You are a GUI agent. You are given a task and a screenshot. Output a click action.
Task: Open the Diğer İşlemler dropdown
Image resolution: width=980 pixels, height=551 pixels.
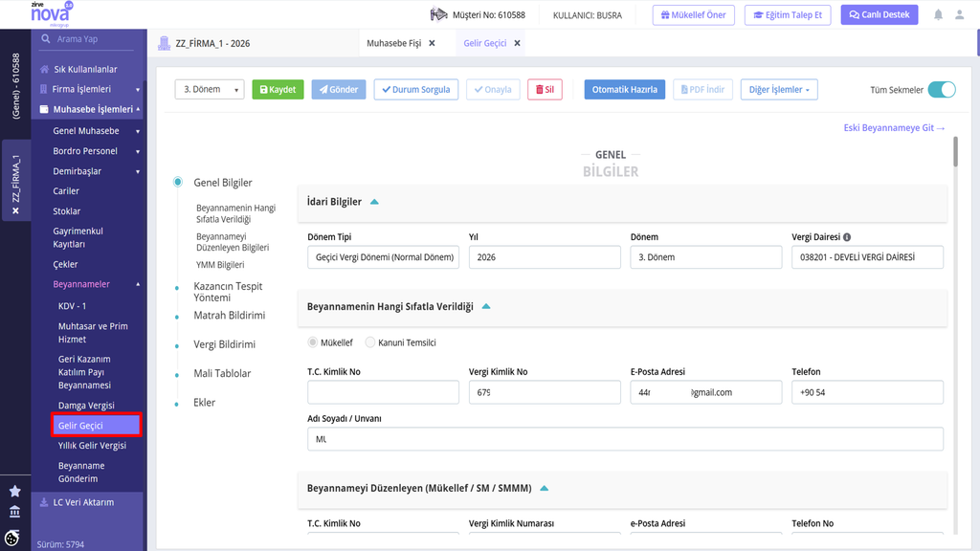pos(779,89)
